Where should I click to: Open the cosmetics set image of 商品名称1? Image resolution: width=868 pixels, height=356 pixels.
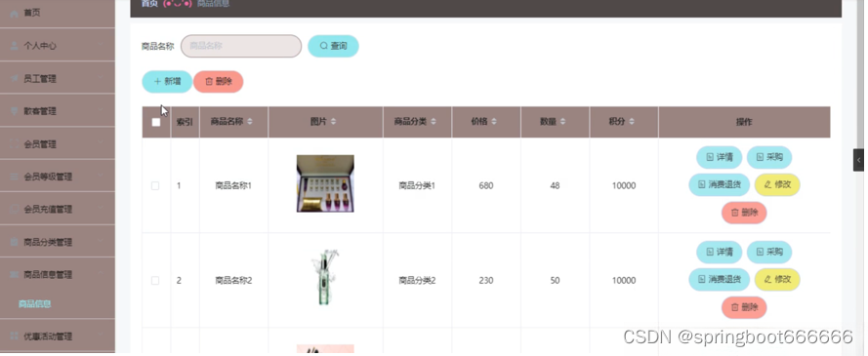(325, 183)
